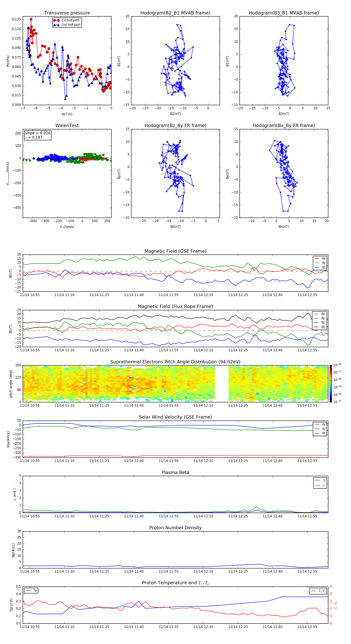
Task: Select the βp entry in Plasma Beta legend
Action: coord(321,480)
